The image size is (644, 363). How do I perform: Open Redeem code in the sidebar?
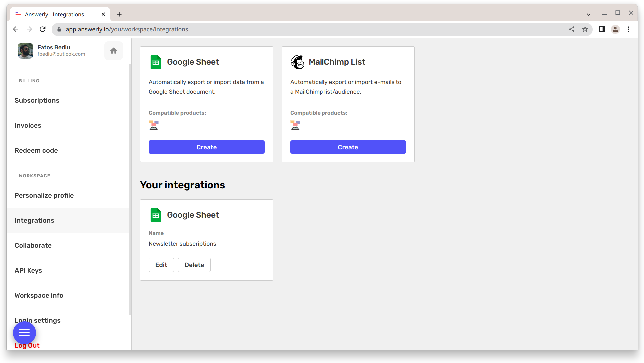(x=68, y=150)
